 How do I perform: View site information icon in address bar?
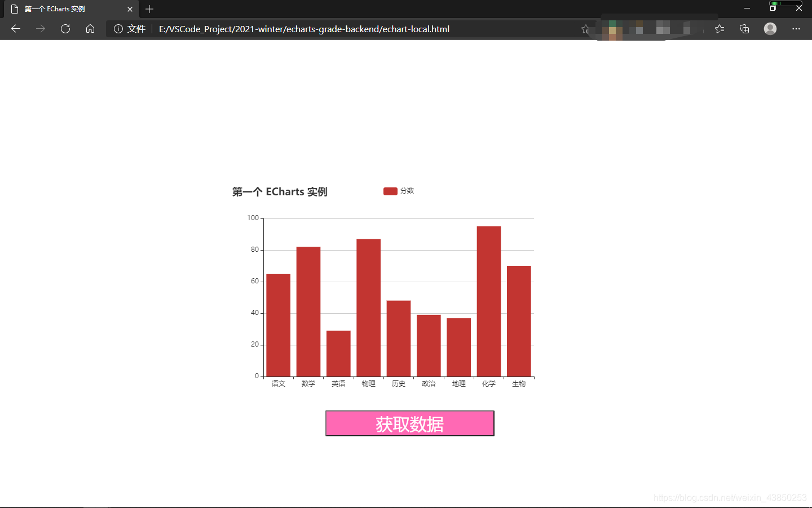pyautogui.click(x=118, y=29)
